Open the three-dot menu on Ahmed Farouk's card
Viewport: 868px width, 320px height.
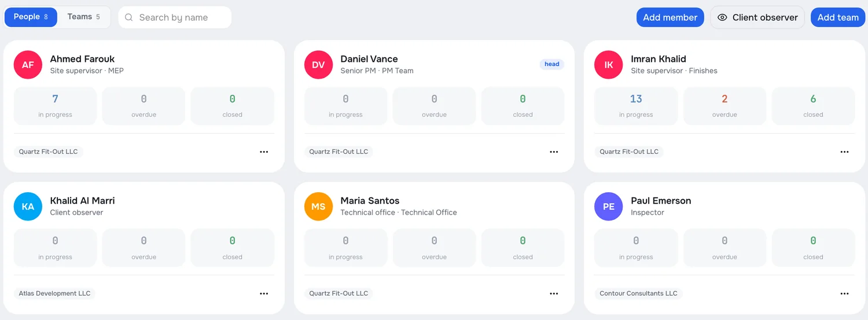264,152
